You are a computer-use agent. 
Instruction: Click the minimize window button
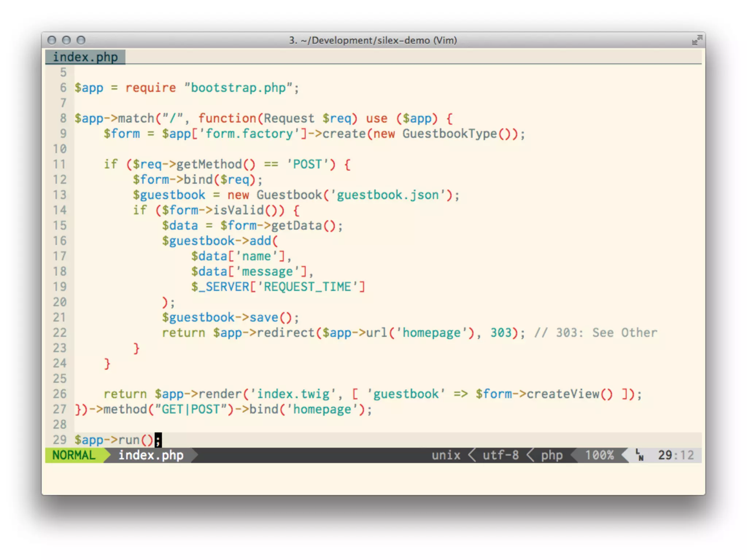(x=66, y=40)
